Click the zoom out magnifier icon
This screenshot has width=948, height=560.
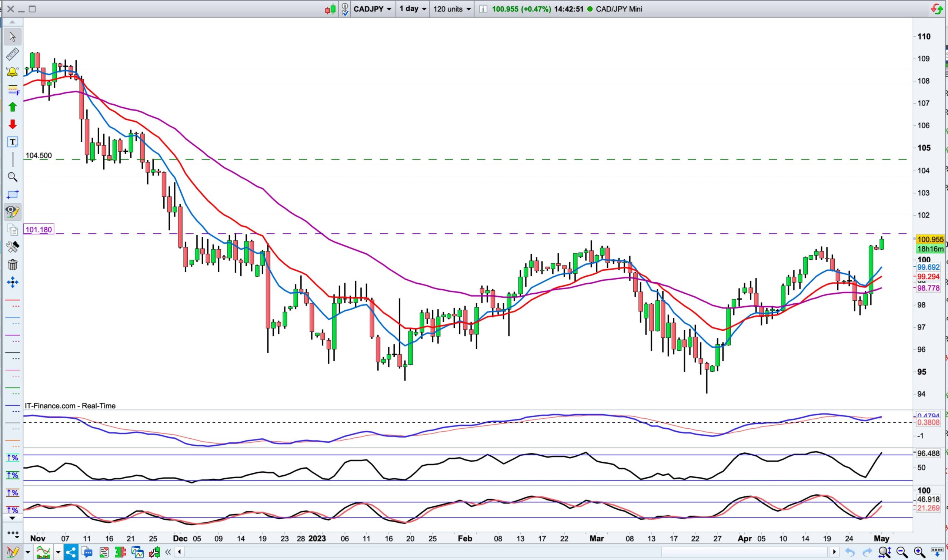pyautogui.click(x=902, y=553)
